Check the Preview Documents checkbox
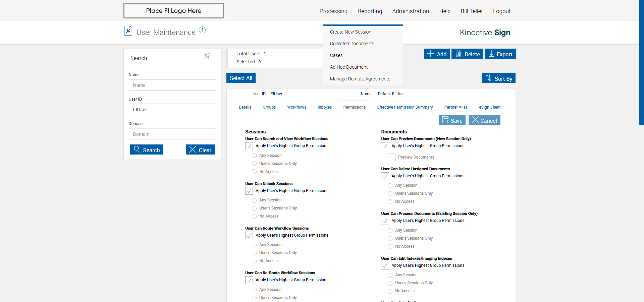 [391, 157]
